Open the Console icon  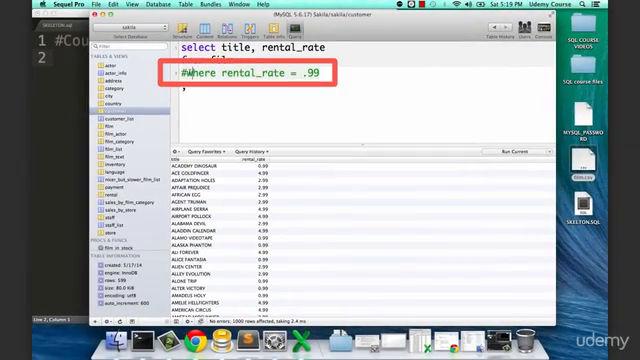coord(544,30)
